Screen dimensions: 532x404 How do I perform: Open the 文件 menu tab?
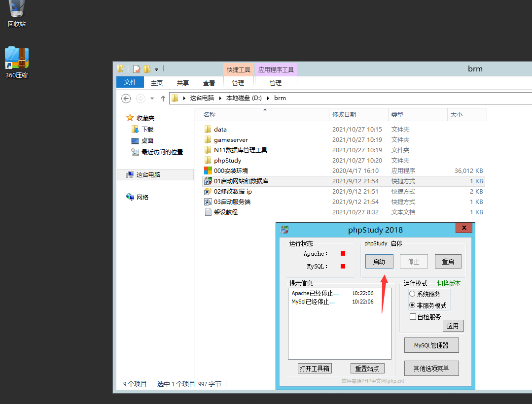(x=130, y=82)
